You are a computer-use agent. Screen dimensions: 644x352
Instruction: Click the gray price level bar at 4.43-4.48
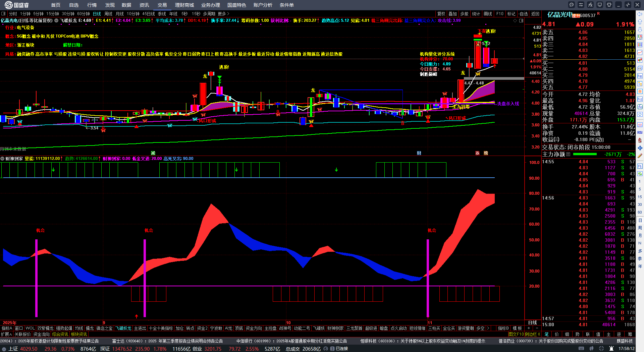point(494,78)
